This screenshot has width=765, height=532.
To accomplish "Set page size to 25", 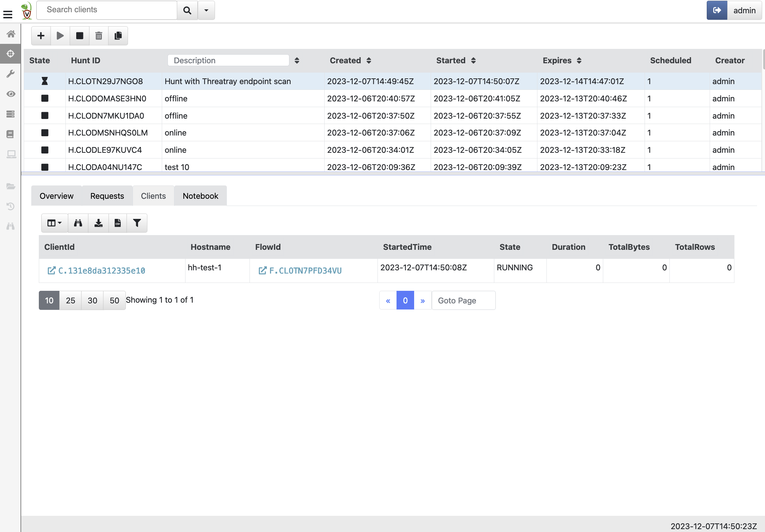I will tap(70, 301).
